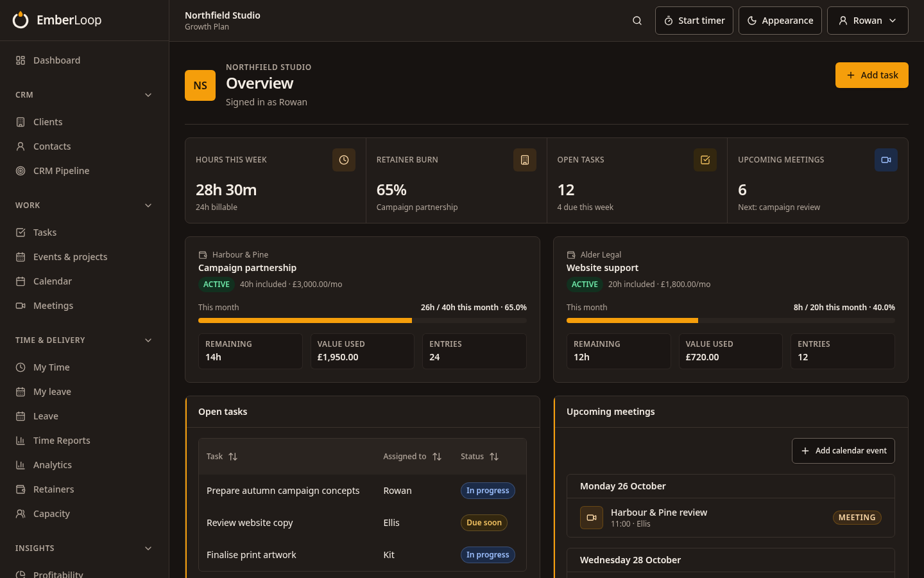This screenshot has height=578, width=924.
Task: Click the Open Tasks checkbox icon
Action: tap(705, 160)
